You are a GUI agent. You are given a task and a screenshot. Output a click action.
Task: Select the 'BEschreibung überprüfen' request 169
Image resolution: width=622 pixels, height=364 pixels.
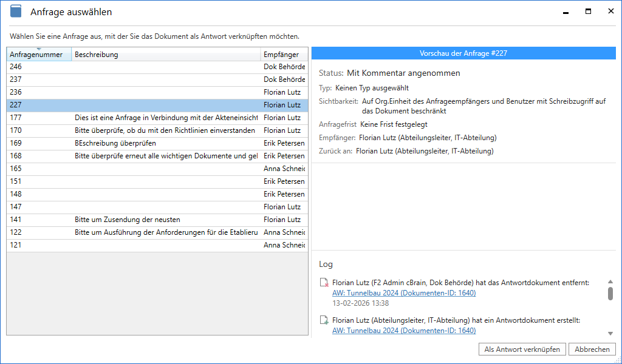click(157, 143)
